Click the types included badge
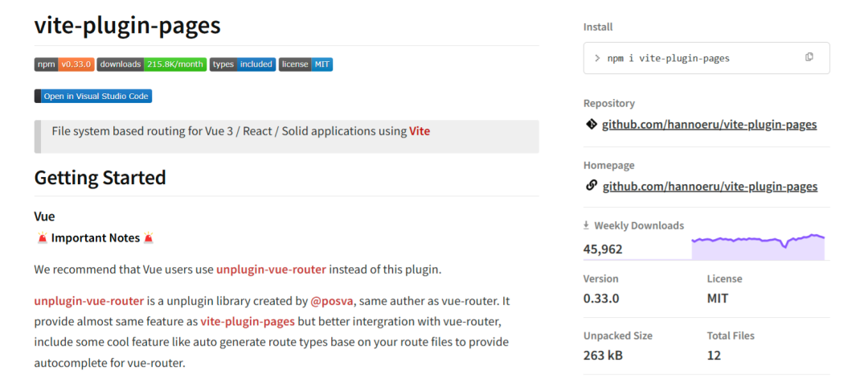Viewport: 868px width, 379px height. coord(243,64)
